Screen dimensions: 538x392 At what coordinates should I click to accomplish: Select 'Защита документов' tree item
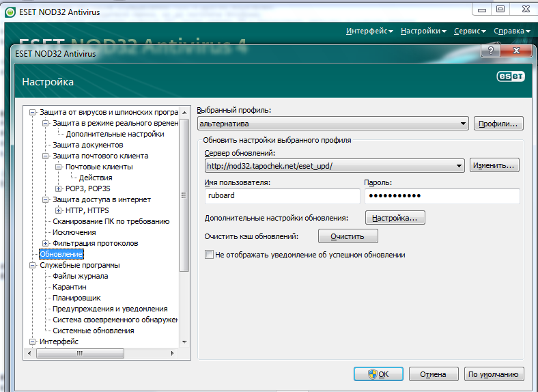coord(88,145)
